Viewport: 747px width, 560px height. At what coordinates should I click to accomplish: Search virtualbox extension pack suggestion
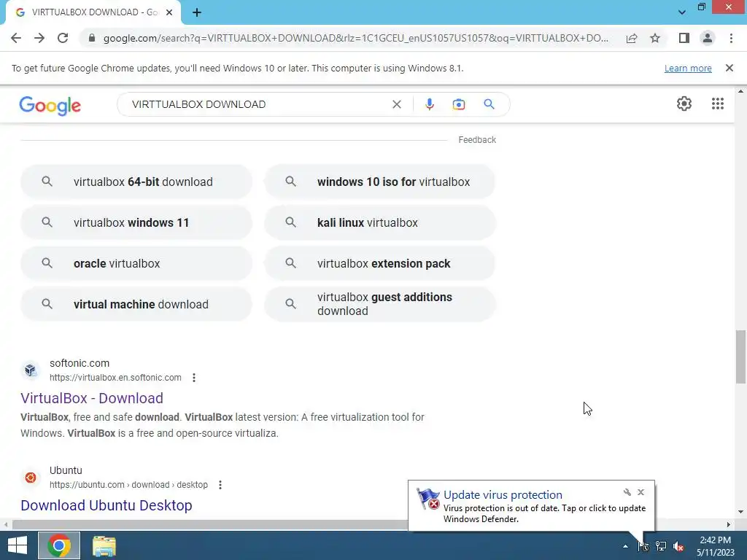[x=380, y=264]
